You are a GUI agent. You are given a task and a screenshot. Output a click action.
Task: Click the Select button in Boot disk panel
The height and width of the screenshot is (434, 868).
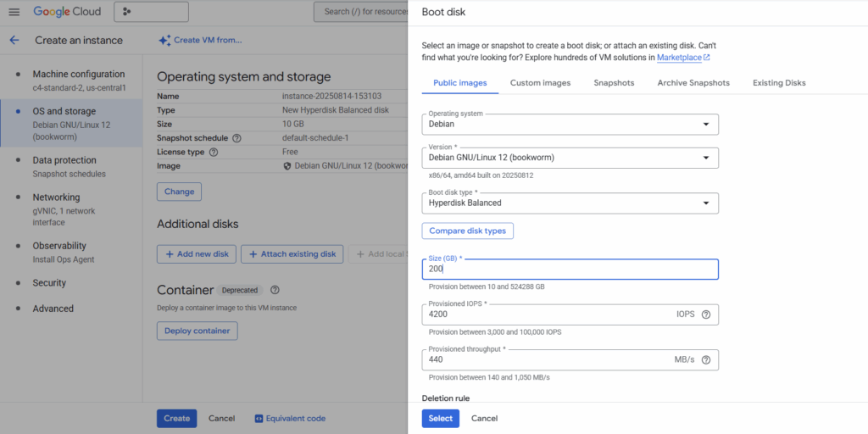440,418
